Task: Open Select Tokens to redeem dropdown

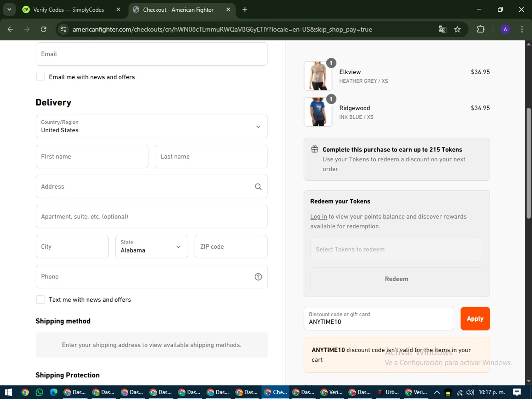Action: coord(397,249)
